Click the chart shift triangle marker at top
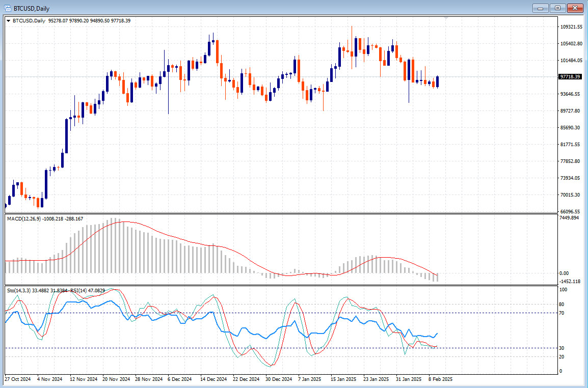The image size is (588, 388). (447, 18)
